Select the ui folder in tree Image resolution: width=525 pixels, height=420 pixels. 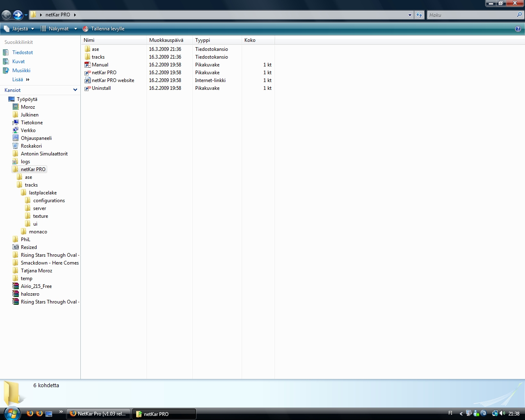(35, 224)
